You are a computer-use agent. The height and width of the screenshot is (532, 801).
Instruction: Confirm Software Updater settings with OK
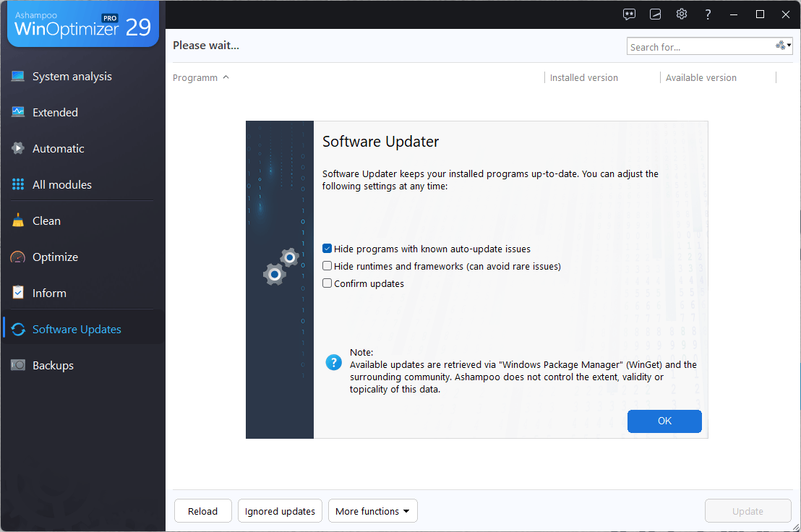click(664, 421)
